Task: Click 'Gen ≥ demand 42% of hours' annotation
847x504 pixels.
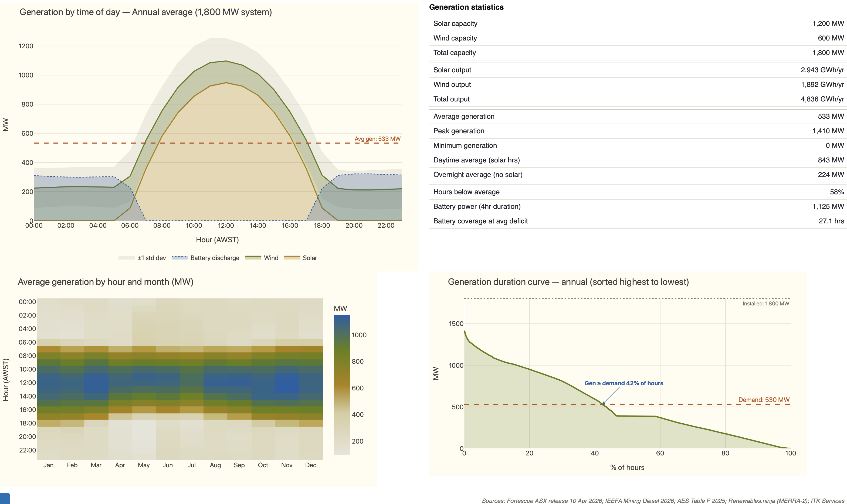Action: [x=624, y=383]
